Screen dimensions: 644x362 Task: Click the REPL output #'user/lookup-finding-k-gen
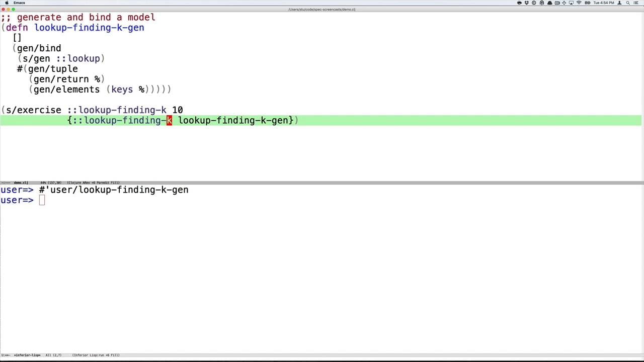114,190
